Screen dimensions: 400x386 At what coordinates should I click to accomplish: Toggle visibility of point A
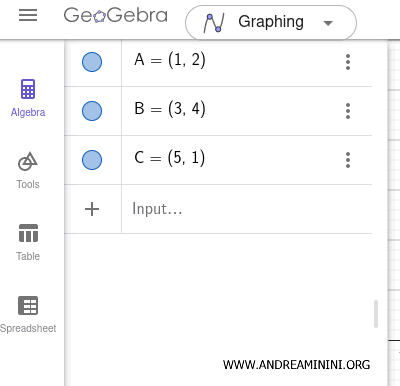click(92, 62)
